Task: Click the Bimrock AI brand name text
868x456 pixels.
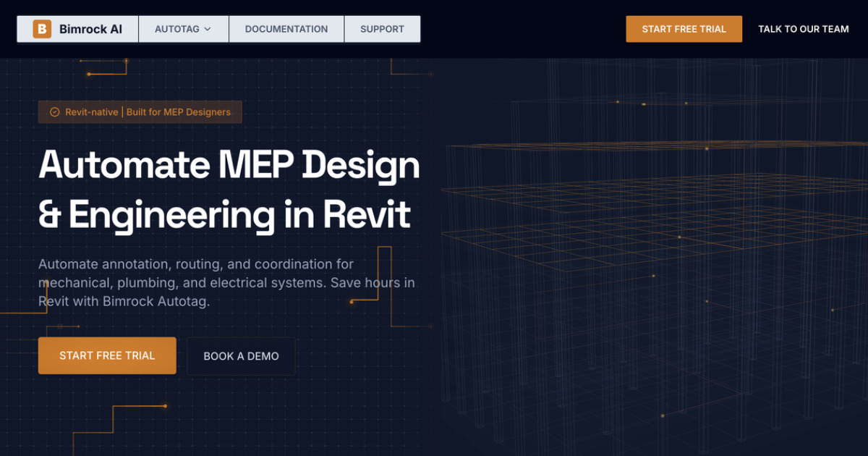Action: tap(90, 29)
